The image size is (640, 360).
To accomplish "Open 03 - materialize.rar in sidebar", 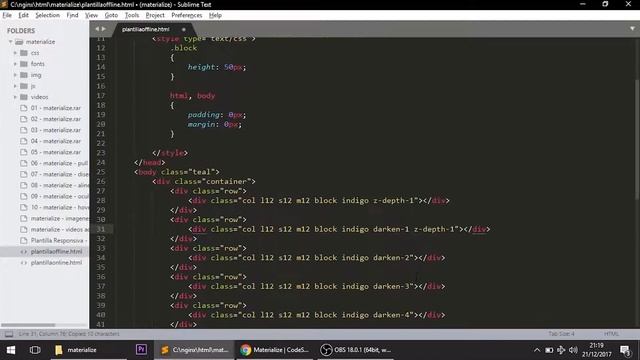I will [56, 130].
